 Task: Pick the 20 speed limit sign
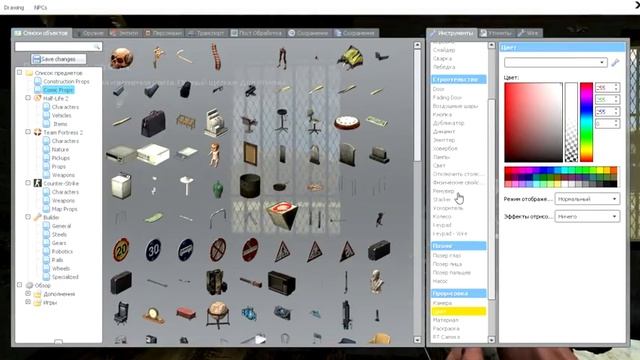point(121,249)
